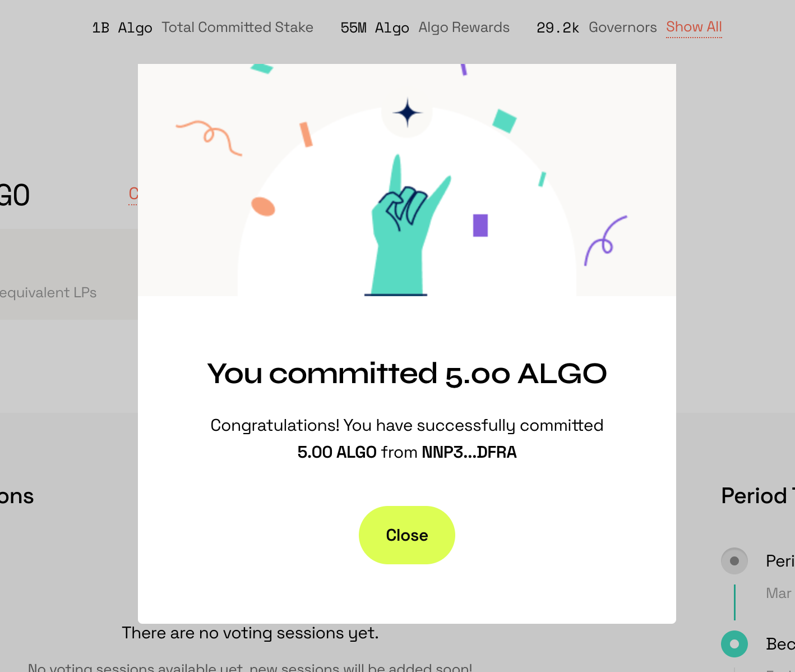The height and width of the screenshot is (672, 795).
Task: Click the purple squiggle decoration
Action: pyautogui.click(x=604, y=240)
